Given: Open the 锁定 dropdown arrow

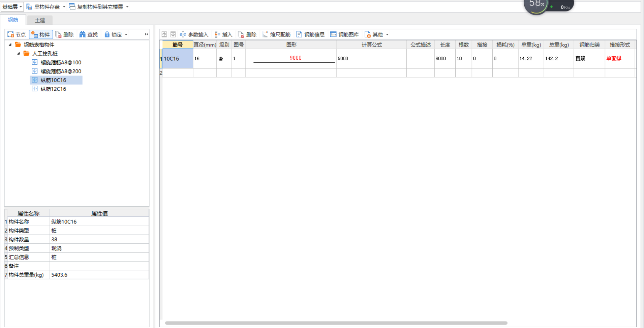Looking at the screenshot, I should click(126, 35).
